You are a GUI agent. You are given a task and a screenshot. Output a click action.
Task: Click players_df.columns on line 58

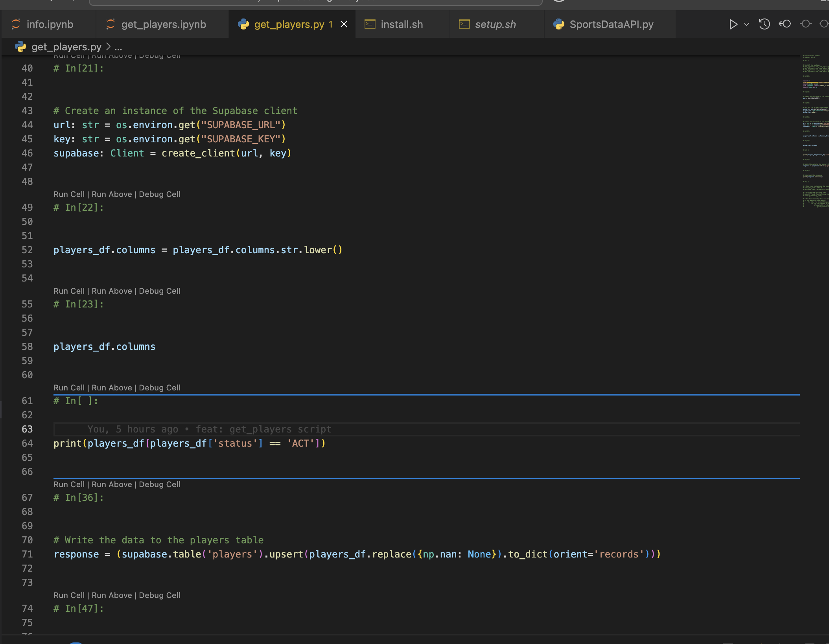pos(104,347)
